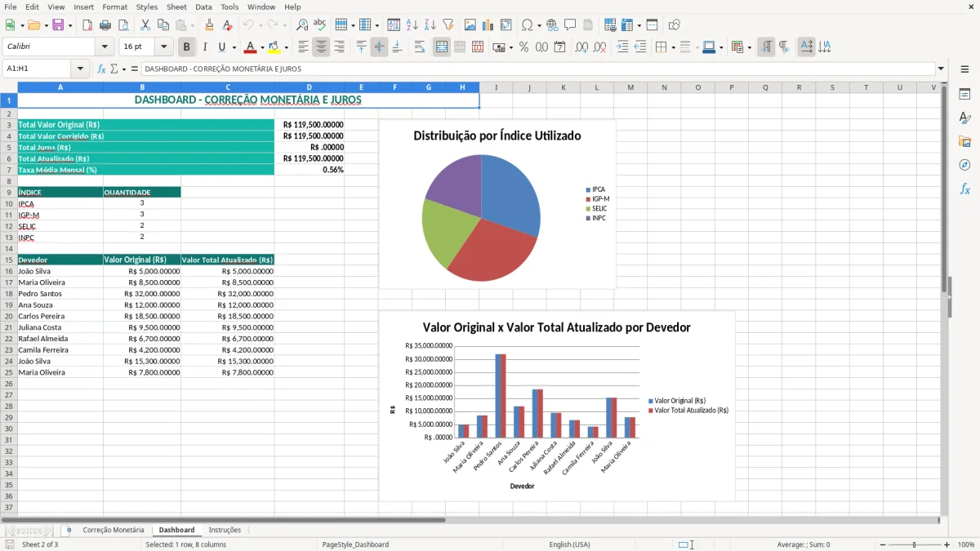Click the Increase Indent icon
The width and height of the screenshot is (980, 551).
click(x=623, y=47)
